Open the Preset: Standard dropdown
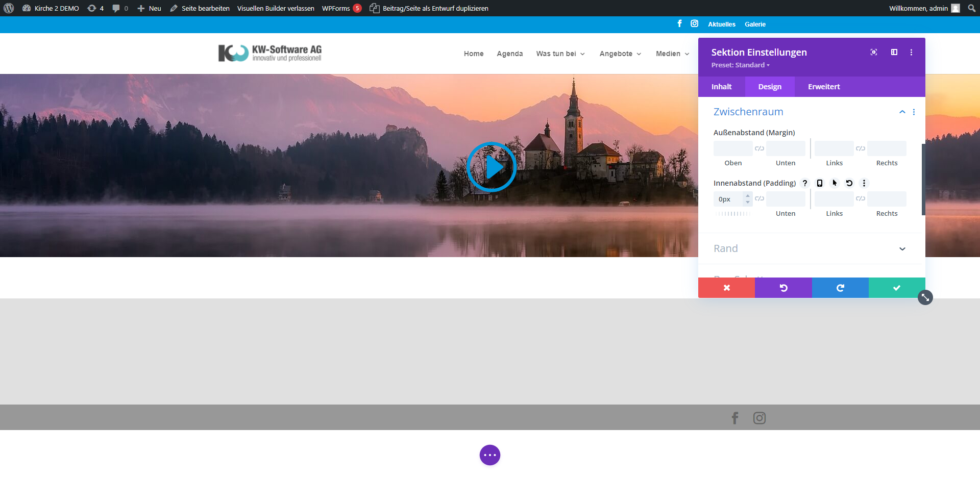The width and height of the screenshot is (980, 478). (740, 65)
